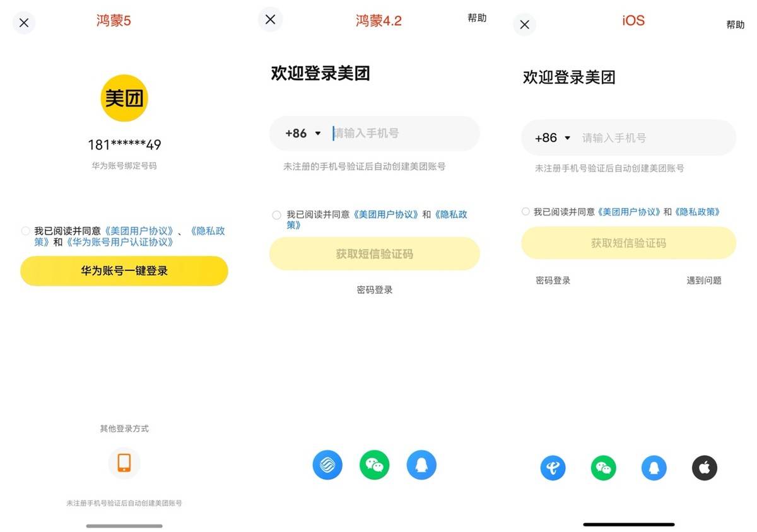
Task: Tap the 华为账号一键登录 button
Action: tap(124, 270)
